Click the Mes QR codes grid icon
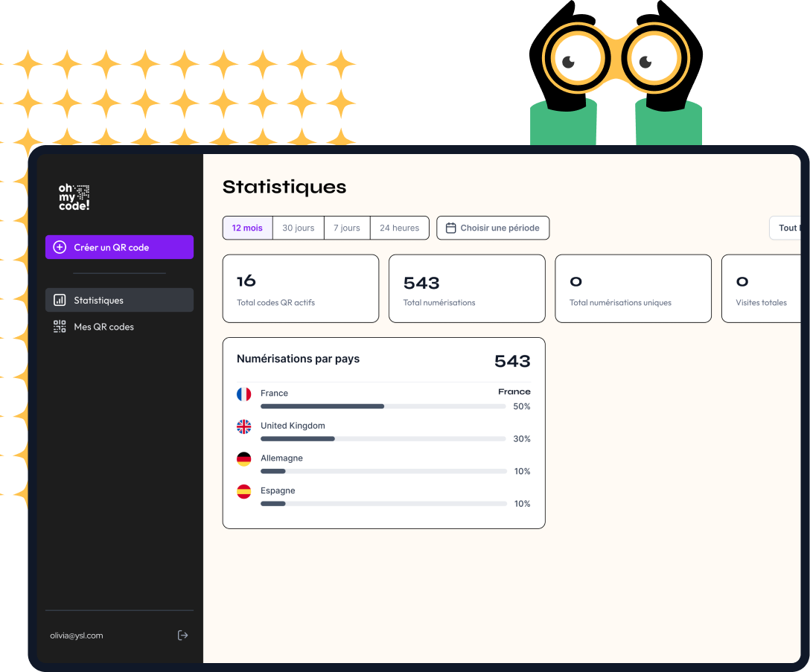Screen dimensions: 810x672 60,327
